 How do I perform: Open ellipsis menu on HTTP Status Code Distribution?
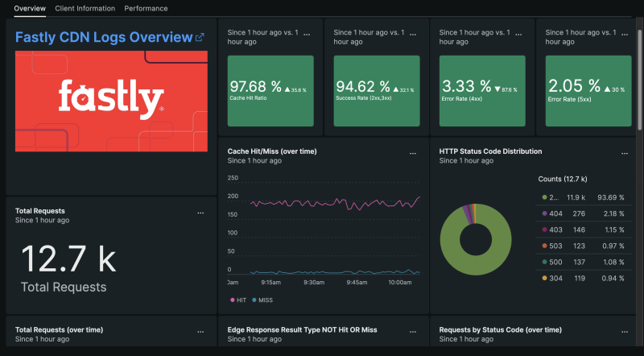[x=625, y=152]
